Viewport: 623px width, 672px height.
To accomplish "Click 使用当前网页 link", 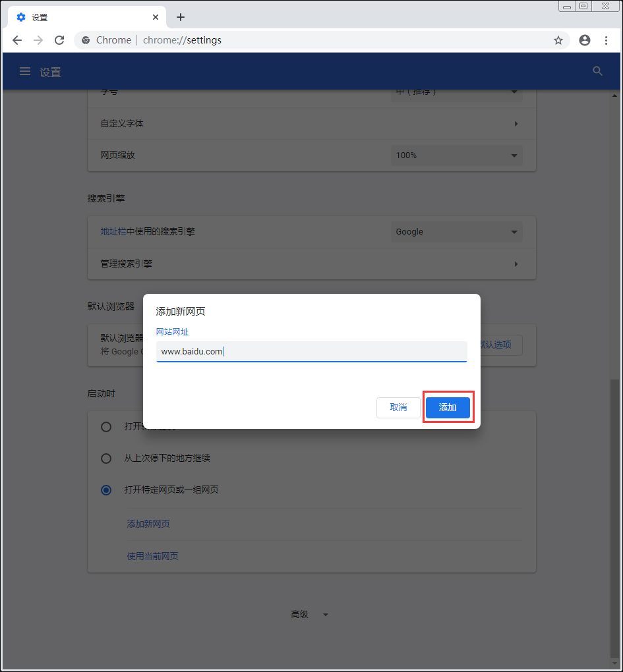I will [x=152, y=555].
